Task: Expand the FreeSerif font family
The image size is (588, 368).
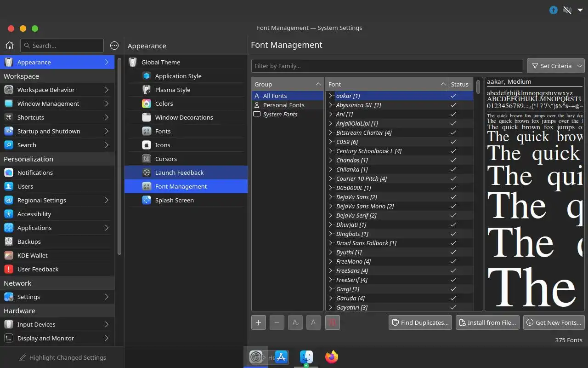Action: click(330, 280)
